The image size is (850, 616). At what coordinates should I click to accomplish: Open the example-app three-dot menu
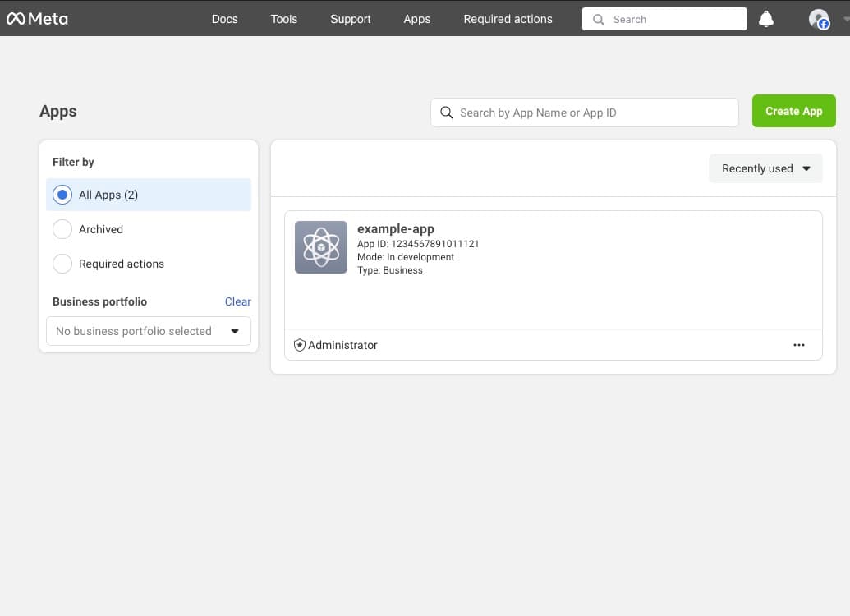click(x=799, y=345)
